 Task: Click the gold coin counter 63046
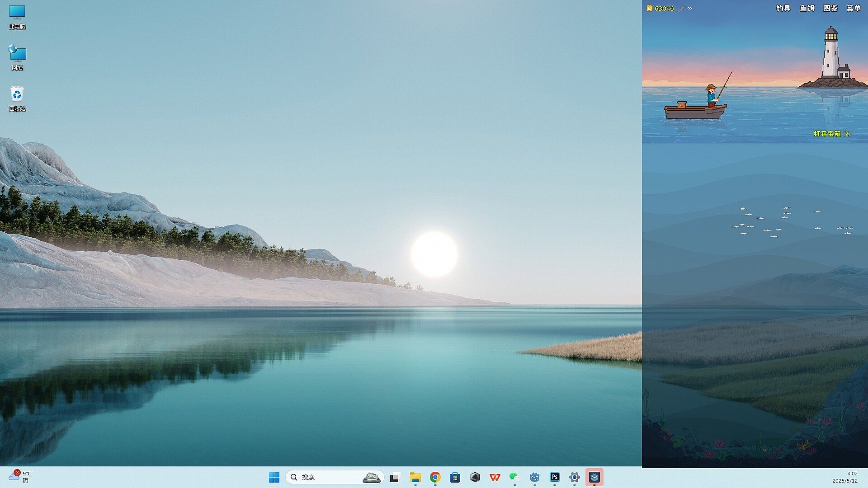point(660,8)
